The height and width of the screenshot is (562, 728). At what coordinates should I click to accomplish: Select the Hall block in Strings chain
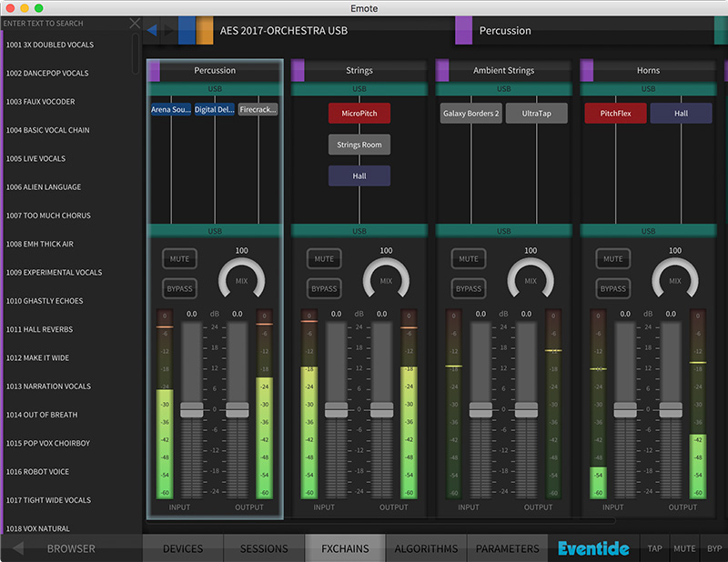click(x=359, y=176)
